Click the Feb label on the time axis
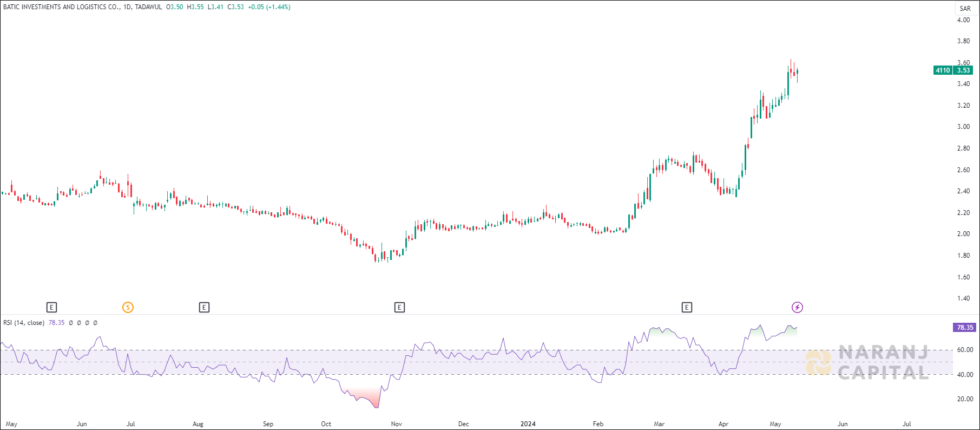This screenshot has height=430, width=980. [x=598, y=424]
